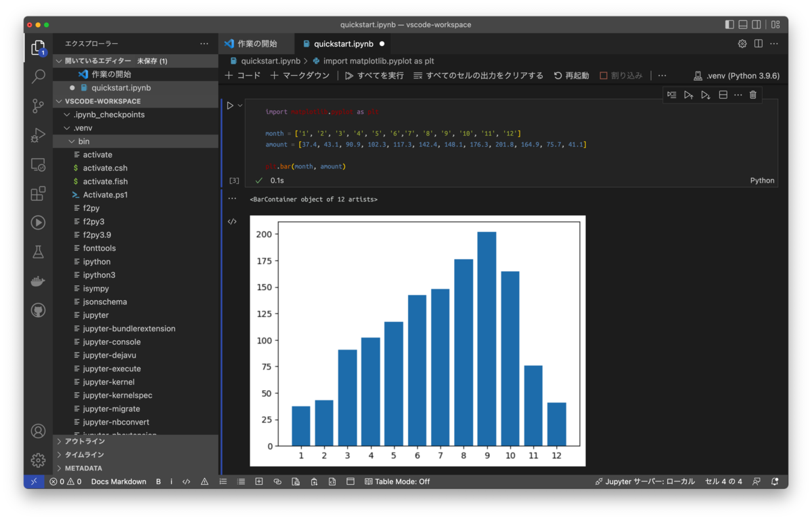Click Run by Line in the cell toolbar

671,95
